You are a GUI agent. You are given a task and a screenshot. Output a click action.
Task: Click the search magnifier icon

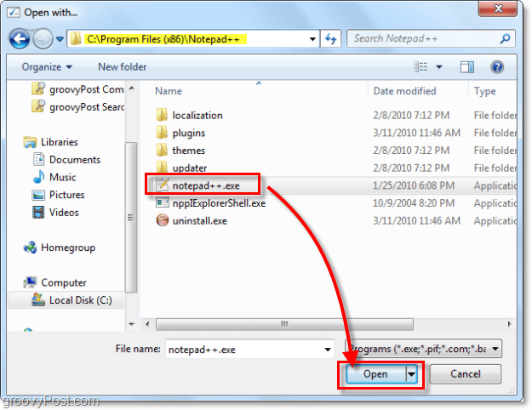[x=506, y=38]
